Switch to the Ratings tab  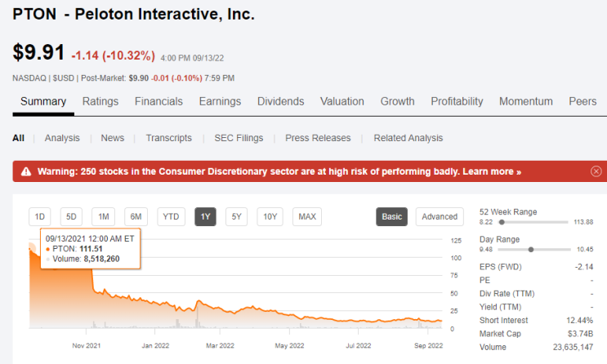click(x=100, y=101)
